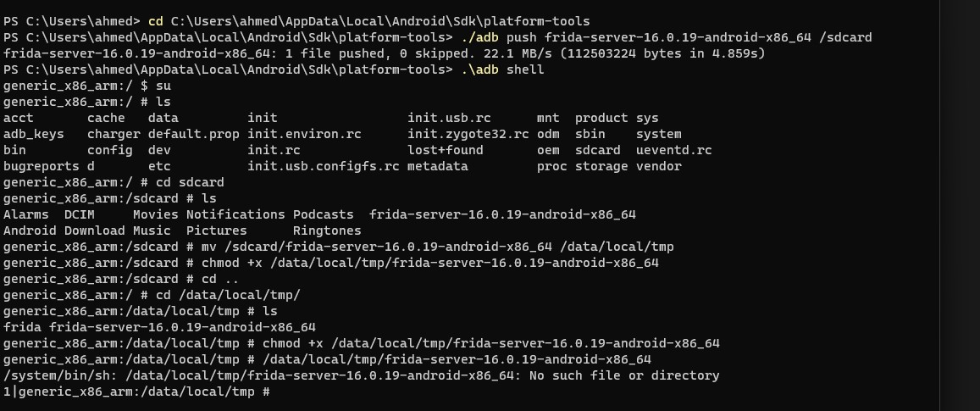Click the Notifications folder name
The width and height of the screenshot is (980, 411).
click(x=235, y=214)
